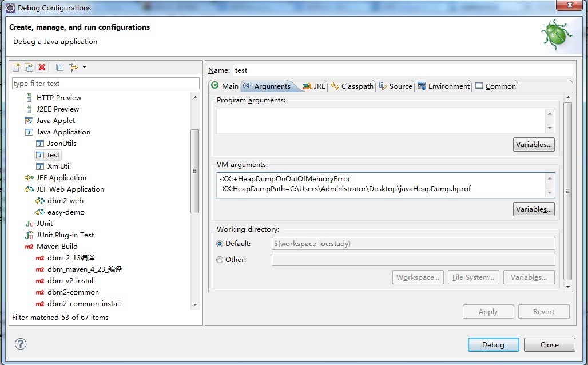Click the m2 icon beside dbm_v2-install
Screen dimensions: 588x365
39,281
